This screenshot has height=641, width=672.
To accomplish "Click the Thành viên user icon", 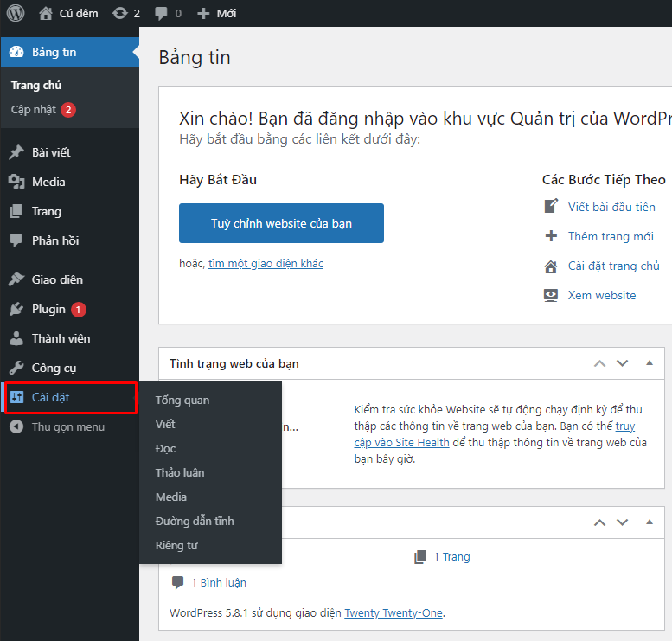I will (x=16, y=338).
